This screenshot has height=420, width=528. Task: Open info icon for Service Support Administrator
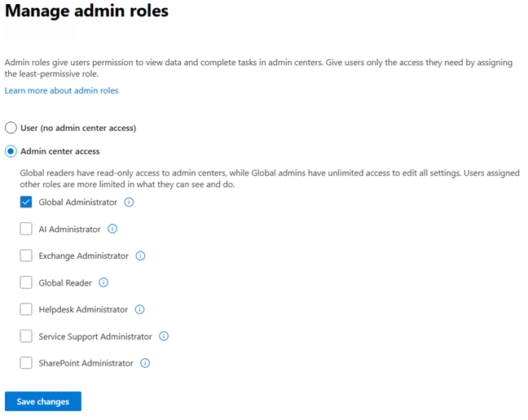click(164, 336)
